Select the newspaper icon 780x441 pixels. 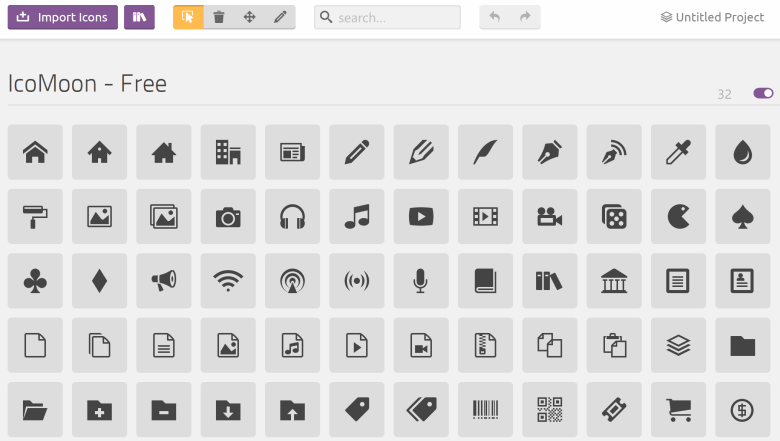coord(292,152)
